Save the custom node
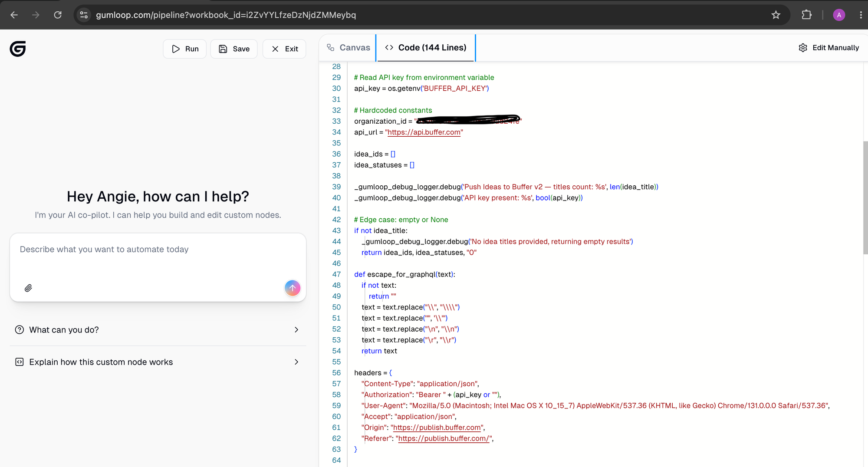 coord(234,49)
